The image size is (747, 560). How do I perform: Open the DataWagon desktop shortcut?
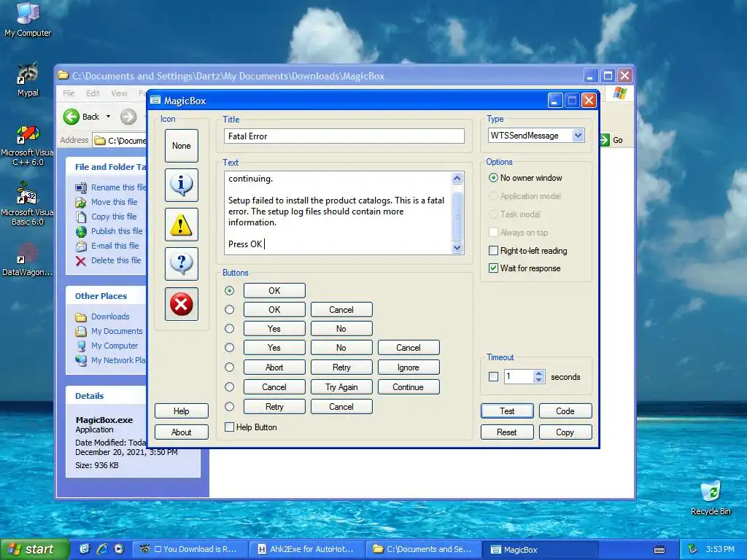28,260
